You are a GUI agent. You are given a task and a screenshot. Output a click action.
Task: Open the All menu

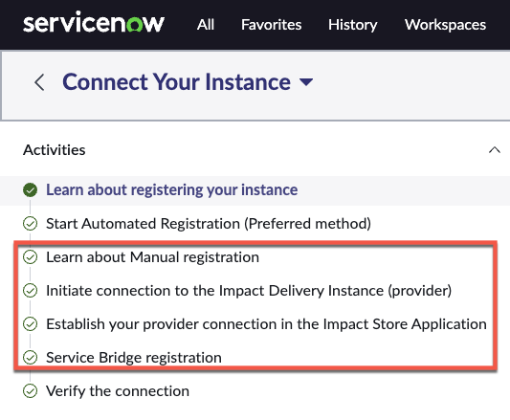[x=205, y=25]
